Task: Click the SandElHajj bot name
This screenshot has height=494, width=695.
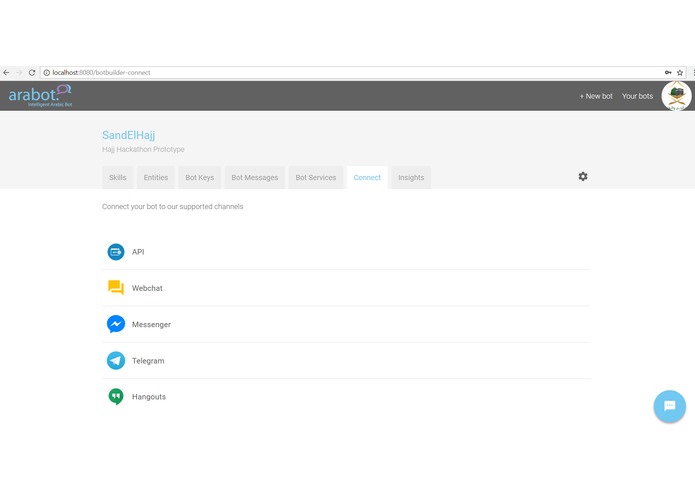Action: click(129, 135)
